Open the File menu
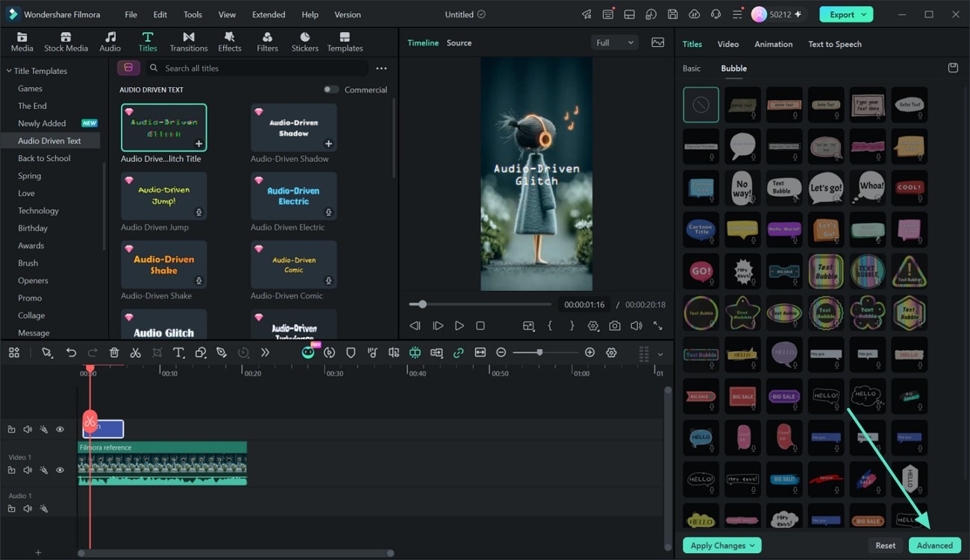This screenshot has height=560, width=970. 131,14
